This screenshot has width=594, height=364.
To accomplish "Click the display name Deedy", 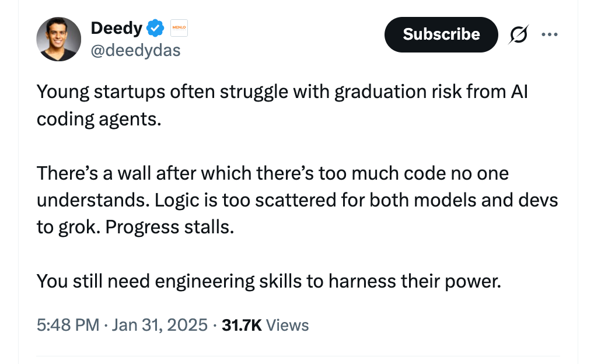I will [x=117, y=27].
